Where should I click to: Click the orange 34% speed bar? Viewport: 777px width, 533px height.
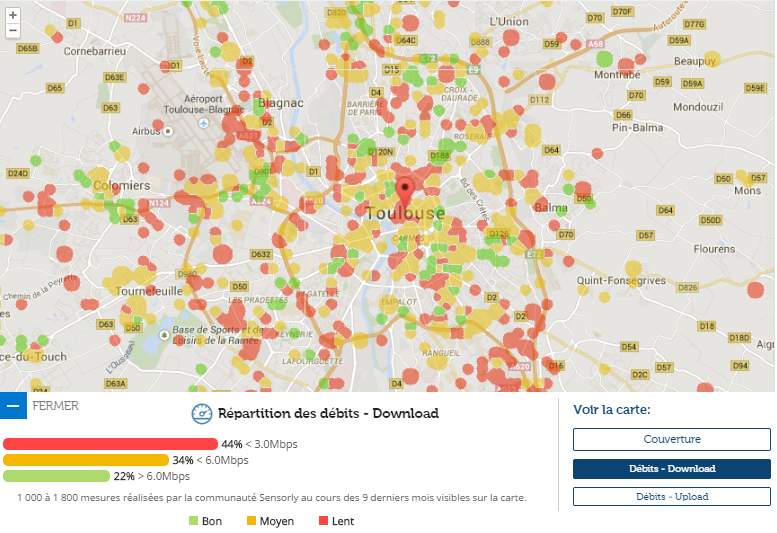pos(86,460)
